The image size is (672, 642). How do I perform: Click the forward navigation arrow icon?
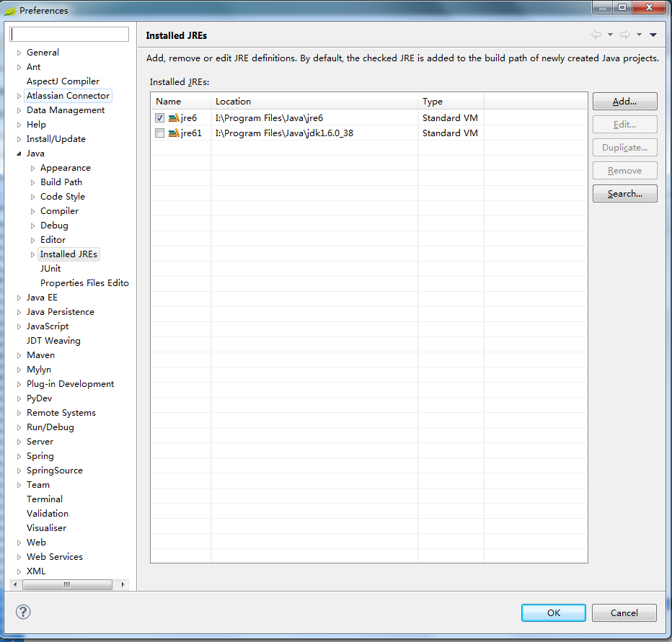(x=625, y=35)
